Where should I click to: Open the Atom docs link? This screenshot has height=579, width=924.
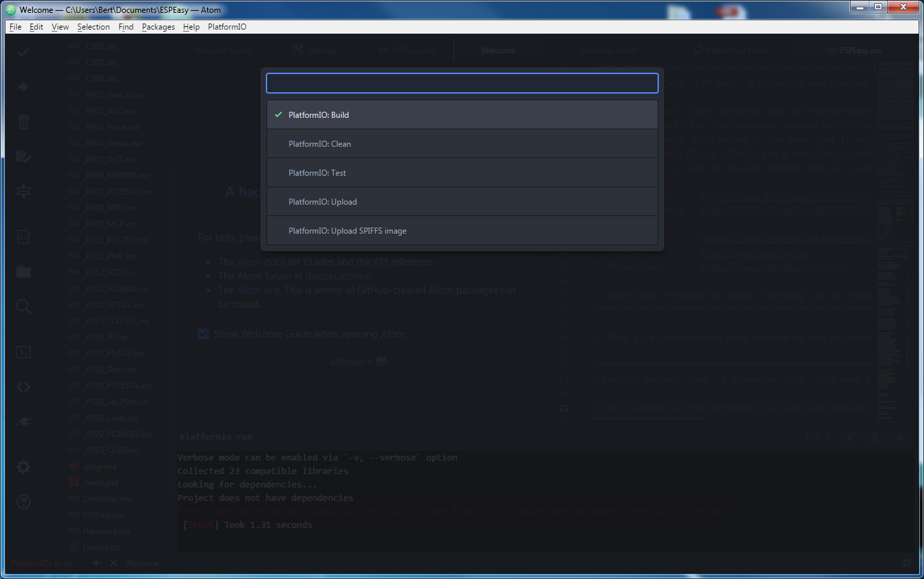click(261, 262)
